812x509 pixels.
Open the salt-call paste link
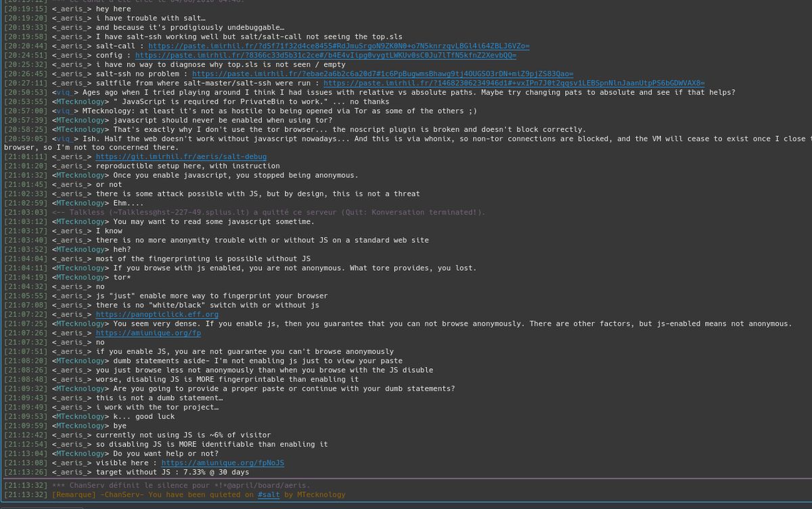tap(338, 46)
